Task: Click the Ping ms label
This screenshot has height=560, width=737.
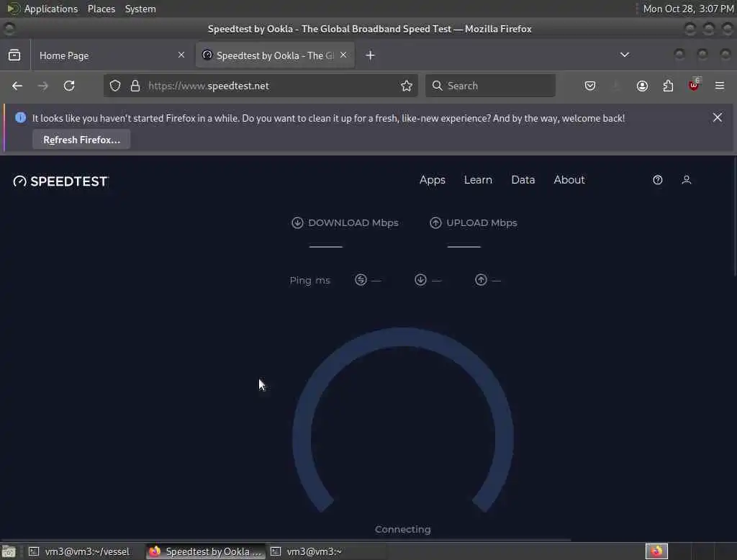Action: [x=309, y=280]
